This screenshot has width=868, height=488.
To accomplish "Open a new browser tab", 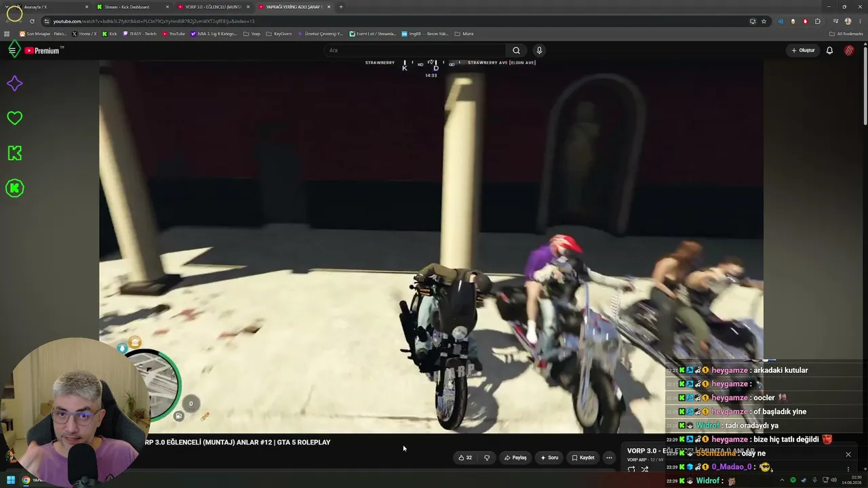I will click(x=340, y=7).
